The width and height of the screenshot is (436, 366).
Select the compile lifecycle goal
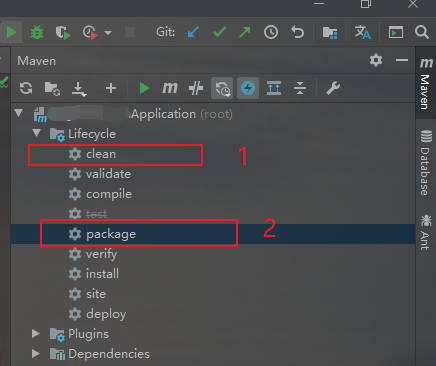109,194
